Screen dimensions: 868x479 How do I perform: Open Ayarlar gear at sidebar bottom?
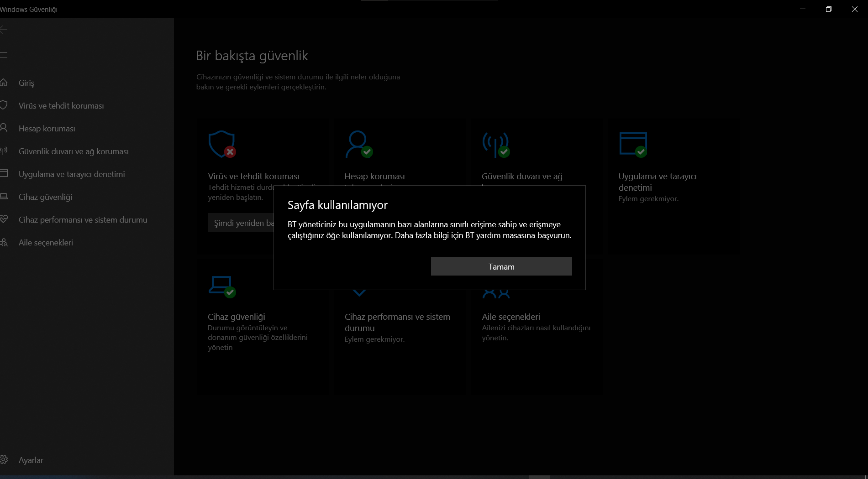[4, 460]
